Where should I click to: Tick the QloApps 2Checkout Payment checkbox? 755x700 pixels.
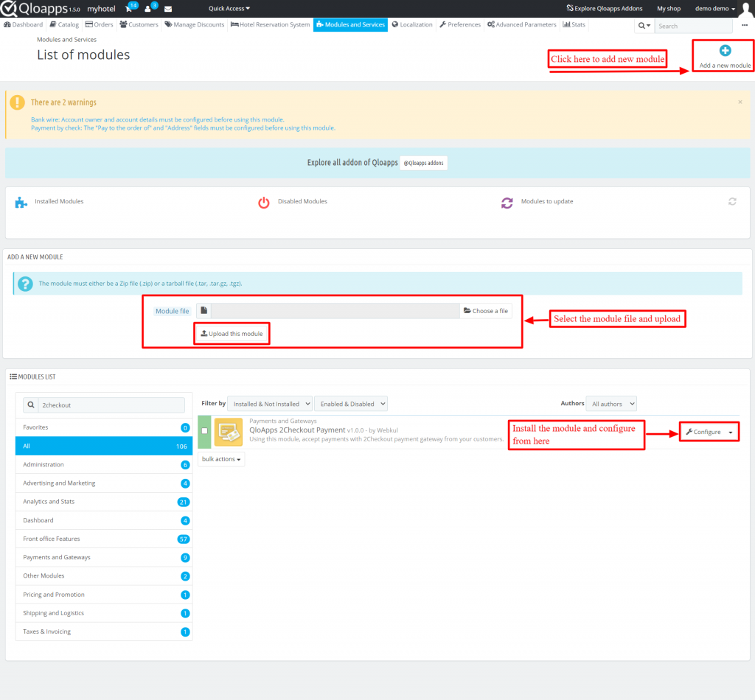pyautogui.click(x=205, y=431)
